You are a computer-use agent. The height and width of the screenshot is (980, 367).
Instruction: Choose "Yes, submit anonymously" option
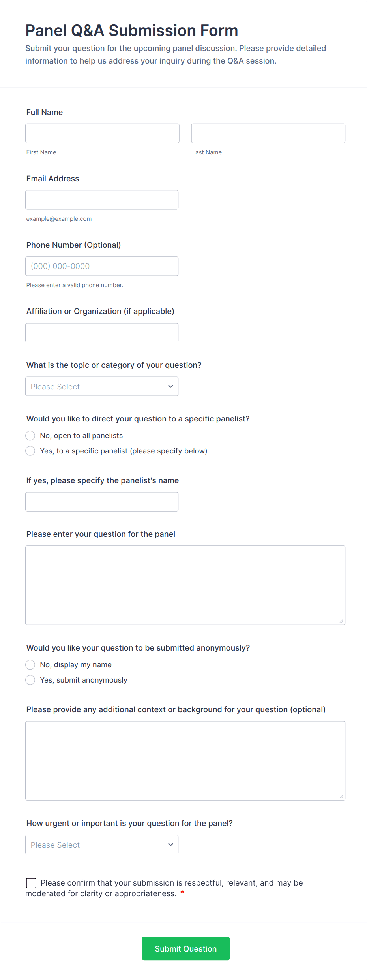coord(30,680)
